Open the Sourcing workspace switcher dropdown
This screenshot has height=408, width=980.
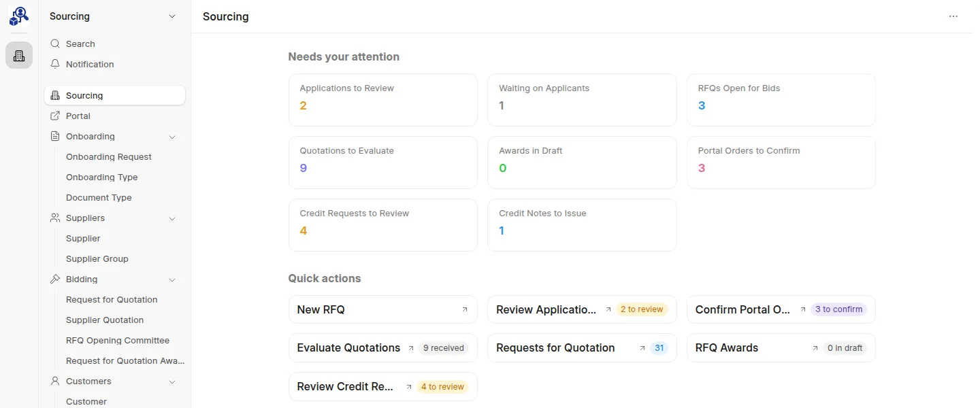coord(172,16)
